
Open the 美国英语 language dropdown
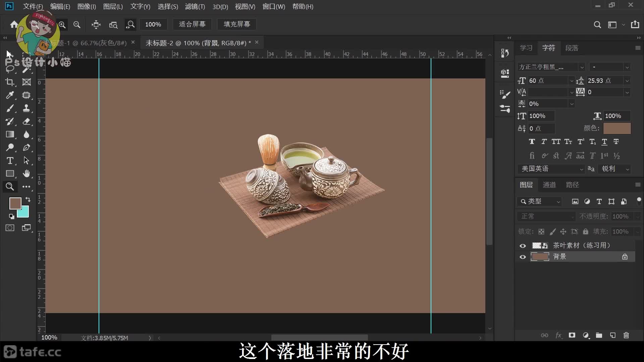click(551, 169)
